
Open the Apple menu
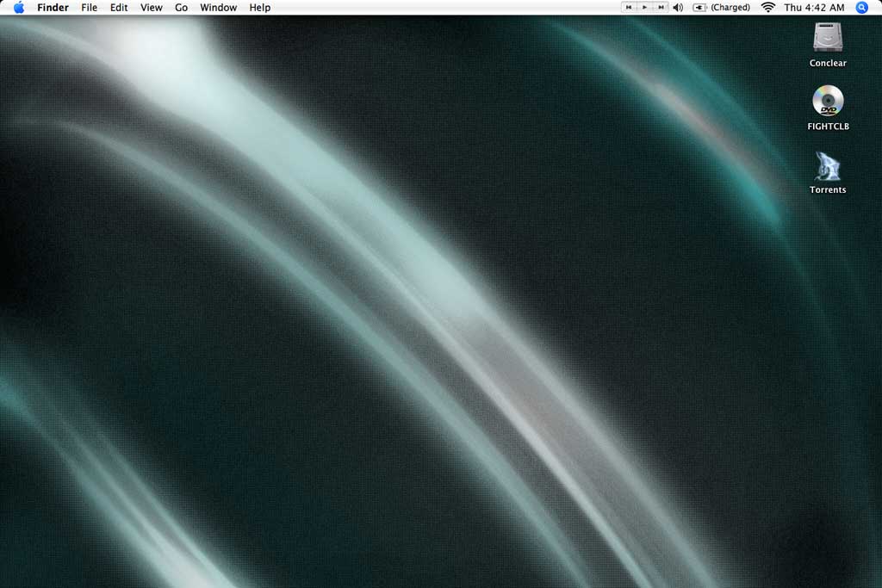pyautogui.click(x=19, y=8)
